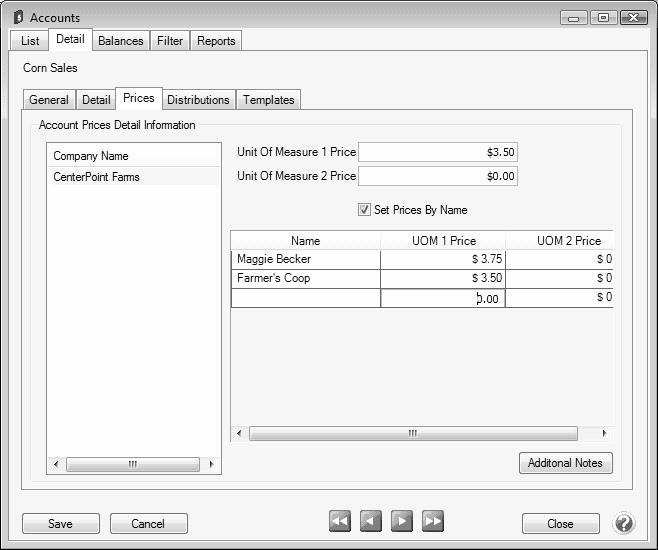Open the Balances tab
The width and height of the screenshot is (658, 550).
pos(120,41)
